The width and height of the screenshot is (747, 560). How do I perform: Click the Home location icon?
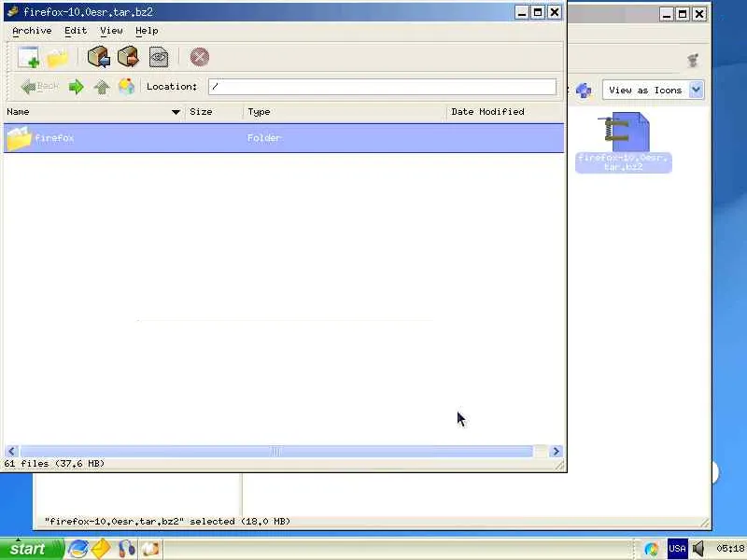[x=126, y=87]
